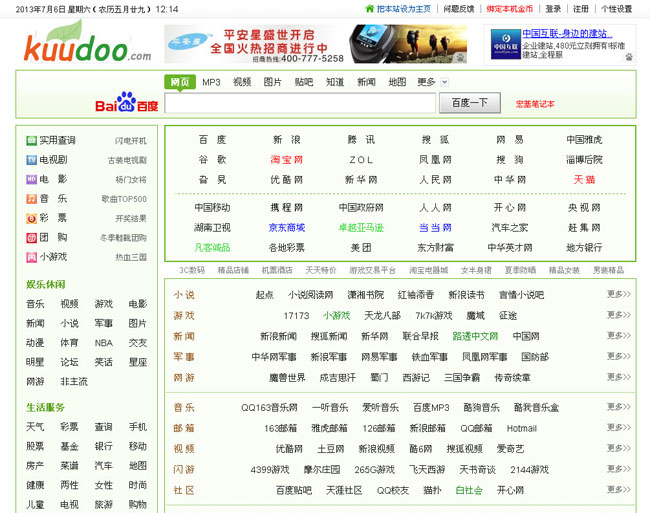Switch to the 地图 search tab
The height and width of the screenshot is (513, 650).
pos(397,82)
